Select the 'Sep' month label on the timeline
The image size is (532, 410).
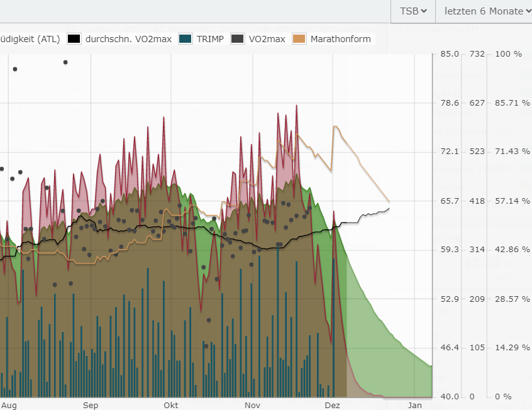(91, 406)
